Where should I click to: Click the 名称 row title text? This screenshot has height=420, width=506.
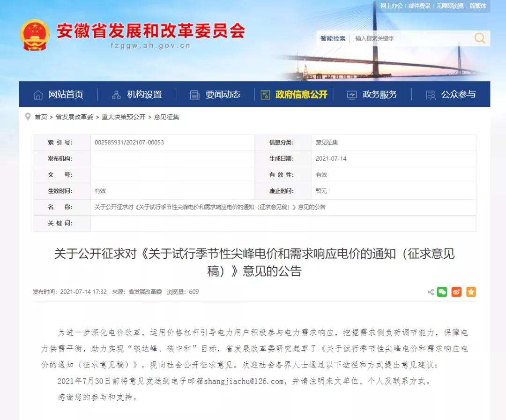pyautogui.click(x=210, y=207)
